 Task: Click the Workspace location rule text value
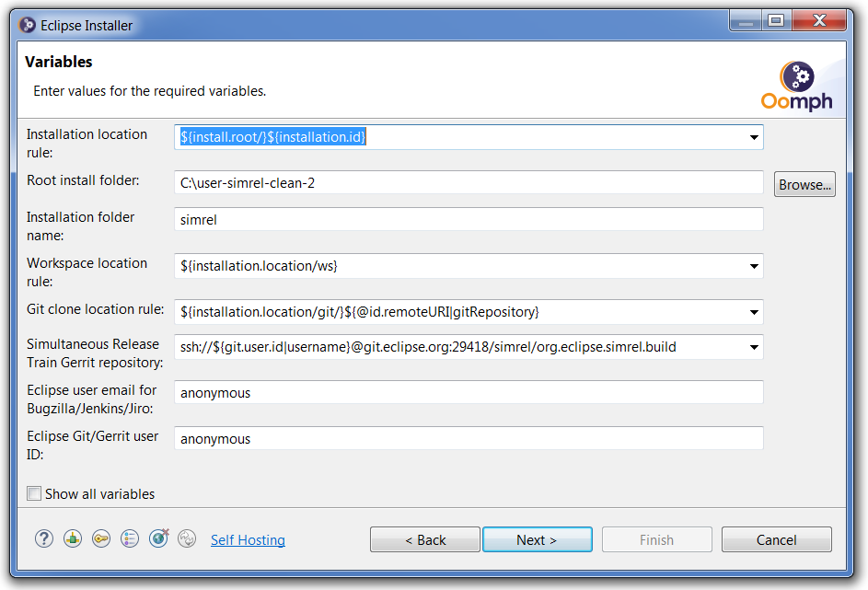[259, 266]
